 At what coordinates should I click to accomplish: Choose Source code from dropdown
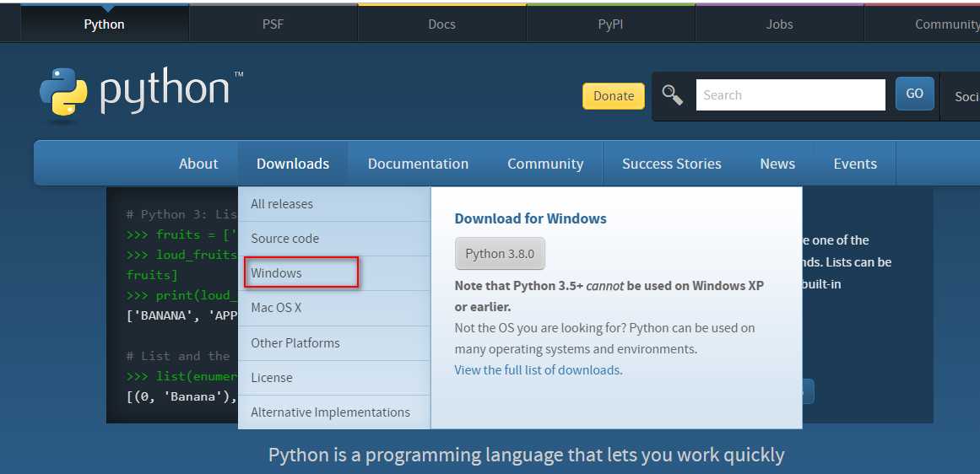click(334, 239)
